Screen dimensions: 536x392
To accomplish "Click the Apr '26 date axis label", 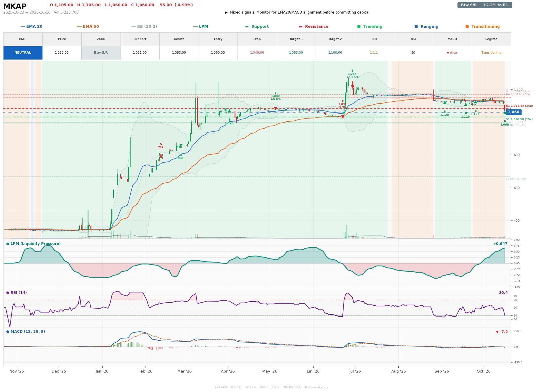I will click(x=228, y=371).
